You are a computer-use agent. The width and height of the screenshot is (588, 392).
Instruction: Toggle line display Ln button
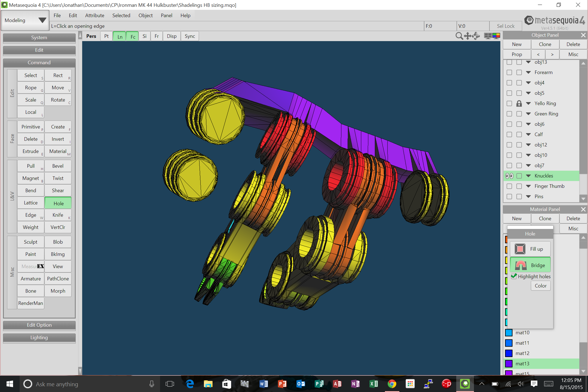click(120, 36)
